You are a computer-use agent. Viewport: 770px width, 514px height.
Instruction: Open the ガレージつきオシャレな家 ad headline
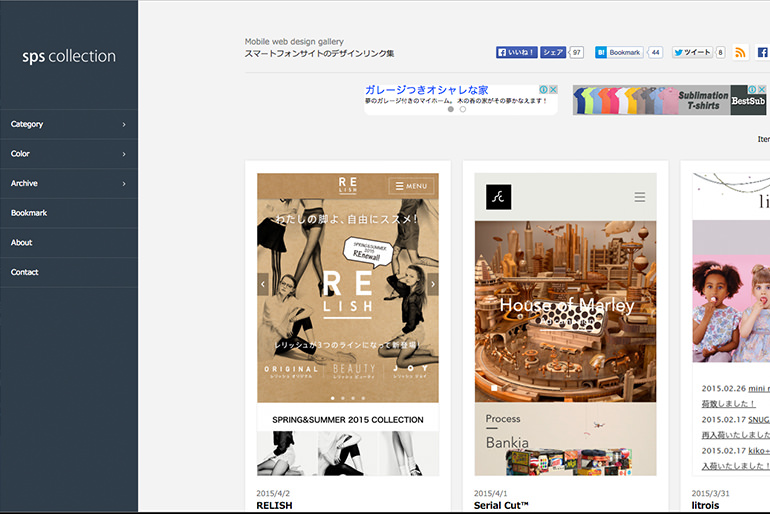pos(426,90)
